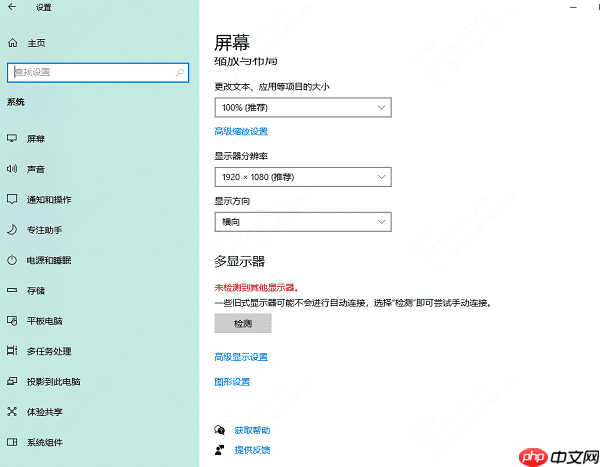
Task: Open the 电源和睡眠 settings page
Action: [x=49, y=260]
